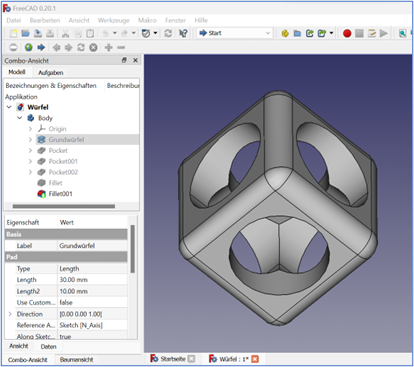
Task: Switch to the Aufgaben tab
Action: click(x=51, y=73)
